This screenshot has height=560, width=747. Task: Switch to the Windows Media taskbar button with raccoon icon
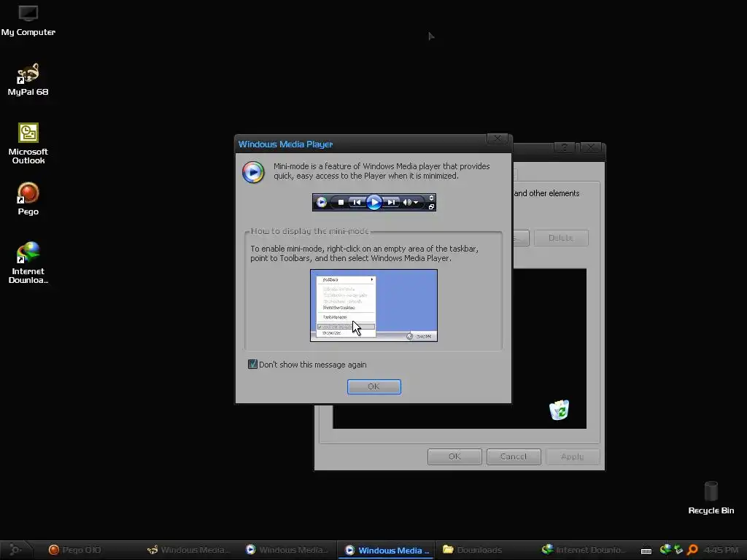(190, 550)
